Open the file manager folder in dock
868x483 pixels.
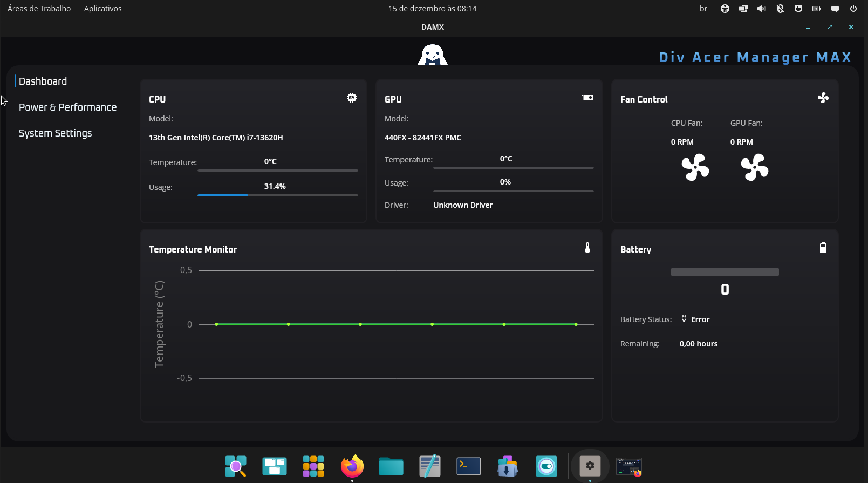click(x=391, y=466)
